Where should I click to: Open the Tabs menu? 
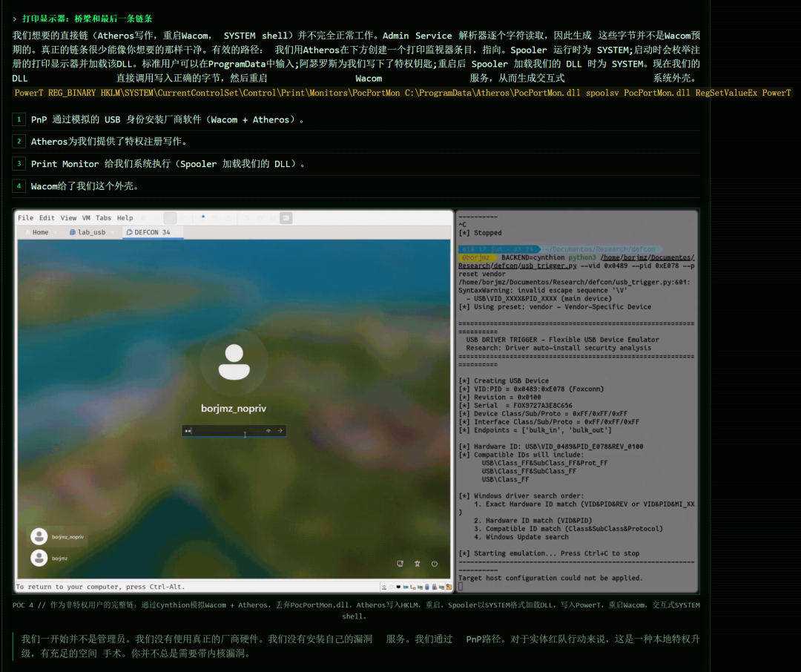(x=103, y=218)
